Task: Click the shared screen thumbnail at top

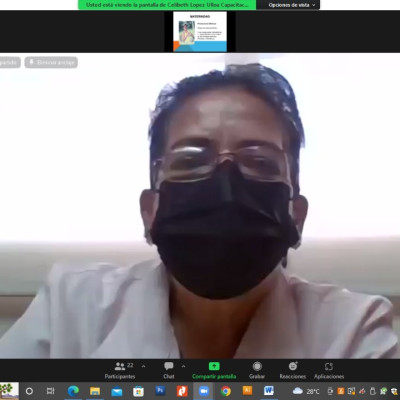Action: click(200, 32)
